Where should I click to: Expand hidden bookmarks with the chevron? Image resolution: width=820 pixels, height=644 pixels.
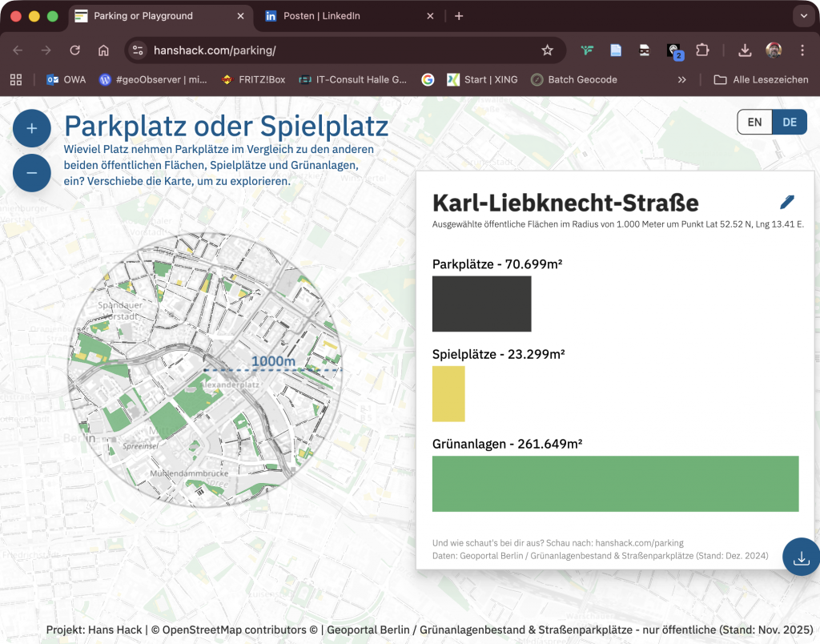coord(682,79)
